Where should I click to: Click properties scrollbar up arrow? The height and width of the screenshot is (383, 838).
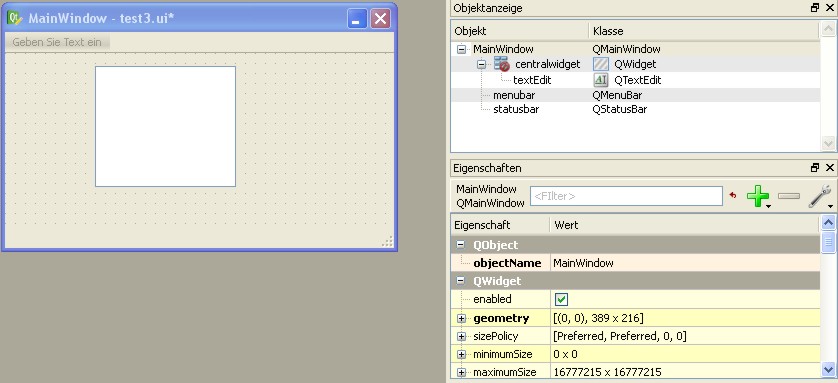pyautogui.click(x=828, y=222)
